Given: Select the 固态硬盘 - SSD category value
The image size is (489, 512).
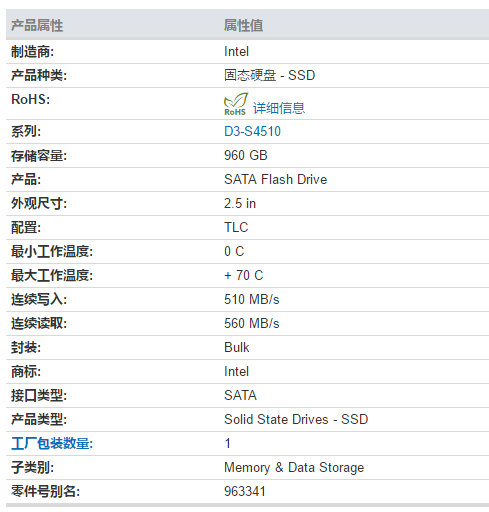Looking at the screenshot, I should point(270,75).
